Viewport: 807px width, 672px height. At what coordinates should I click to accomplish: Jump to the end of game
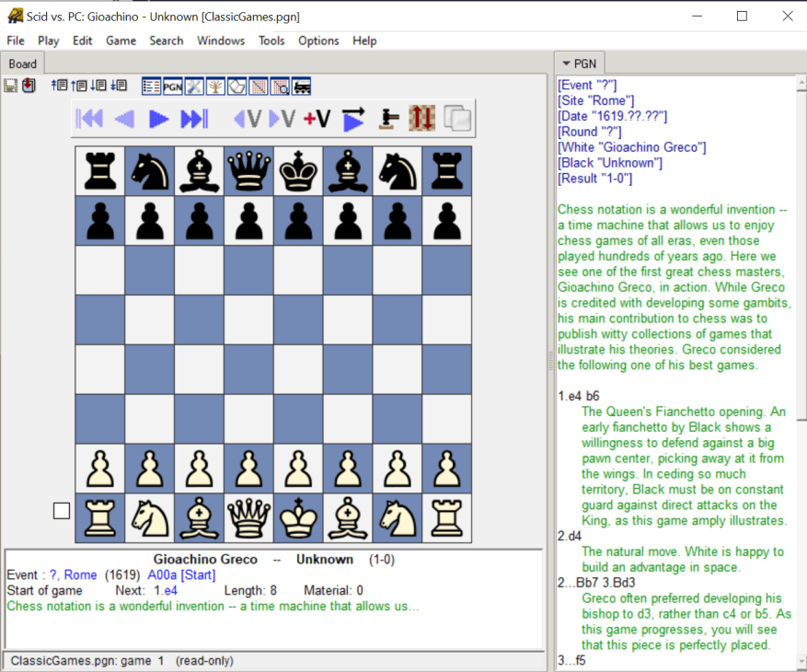(x=193, y=119)
